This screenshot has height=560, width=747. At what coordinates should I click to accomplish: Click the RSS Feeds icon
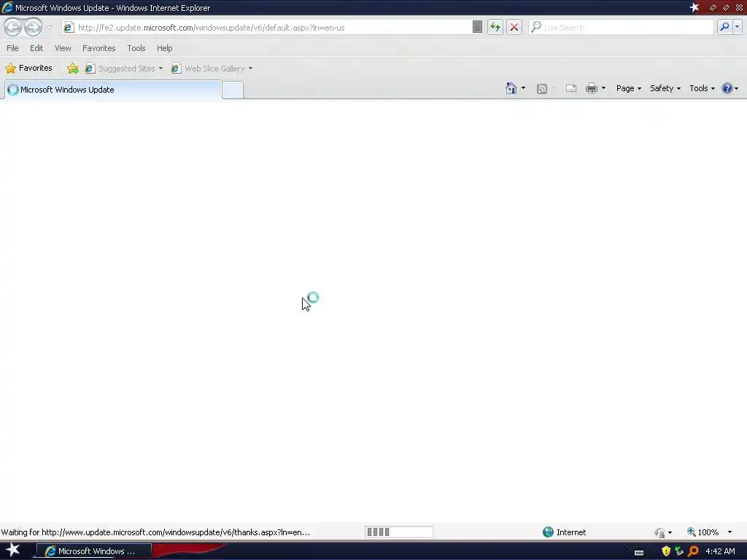pos(542,88)
